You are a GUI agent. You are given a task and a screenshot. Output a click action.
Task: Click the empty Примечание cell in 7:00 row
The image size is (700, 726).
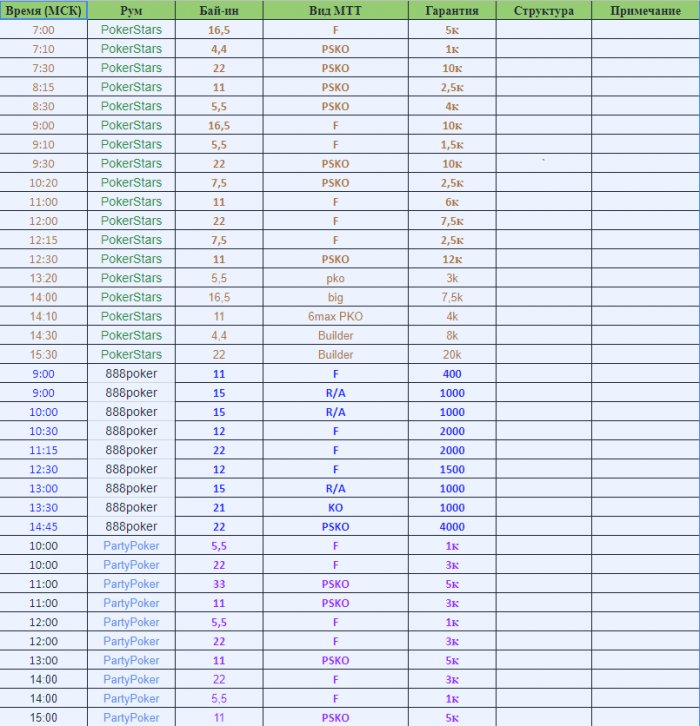(x=645, y=30)
